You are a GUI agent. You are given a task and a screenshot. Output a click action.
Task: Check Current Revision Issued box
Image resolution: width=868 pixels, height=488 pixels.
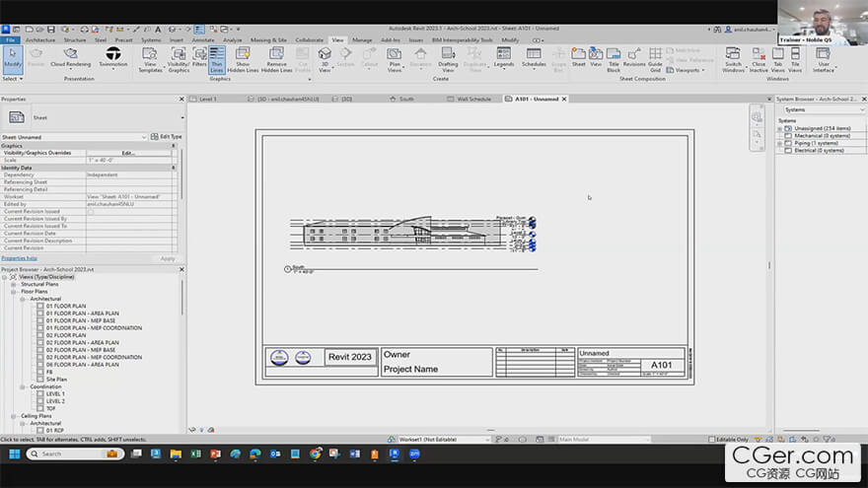pos(90,211)
